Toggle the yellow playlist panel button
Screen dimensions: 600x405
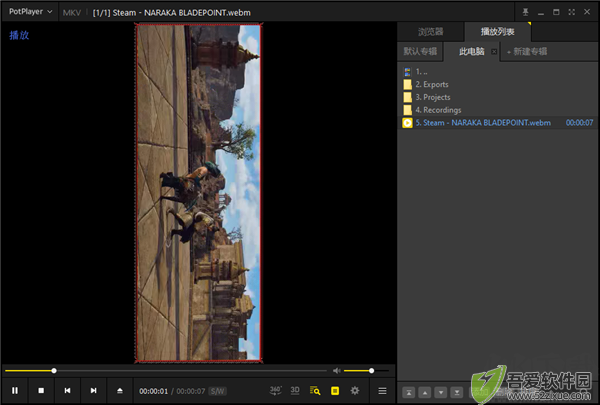335,390
